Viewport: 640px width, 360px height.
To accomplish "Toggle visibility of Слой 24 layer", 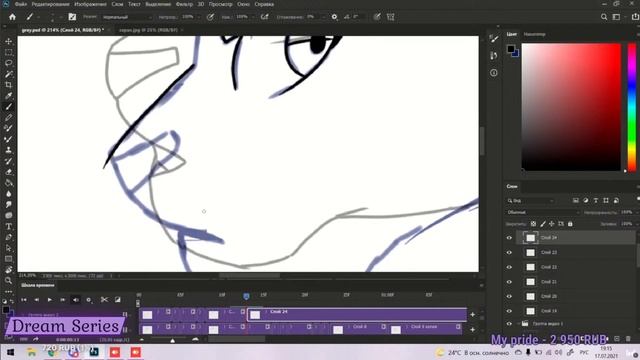I will [509, 238].
